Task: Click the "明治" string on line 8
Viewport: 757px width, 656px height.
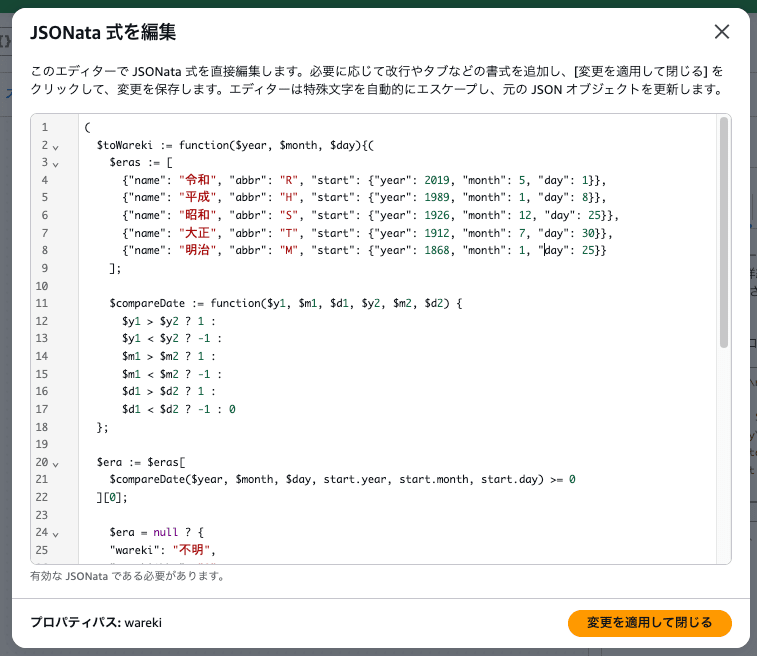Action: click(x=197, y=250)
